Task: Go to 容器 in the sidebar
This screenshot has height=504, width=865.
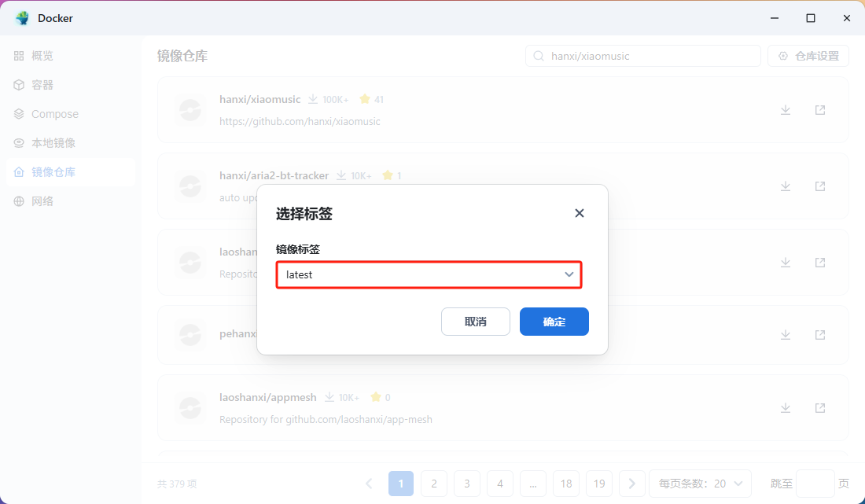Action: coord(70,85)
